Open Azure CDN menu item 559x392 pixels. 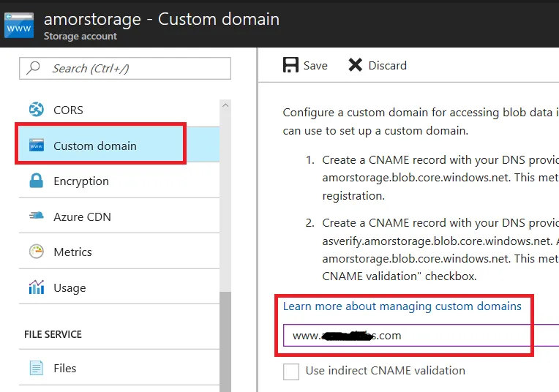point(119,216)
